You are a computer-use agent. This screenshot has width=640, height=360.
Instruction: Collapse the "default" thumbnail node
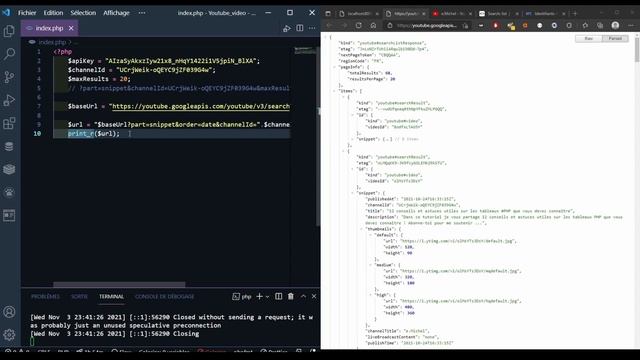click(371, 235)
